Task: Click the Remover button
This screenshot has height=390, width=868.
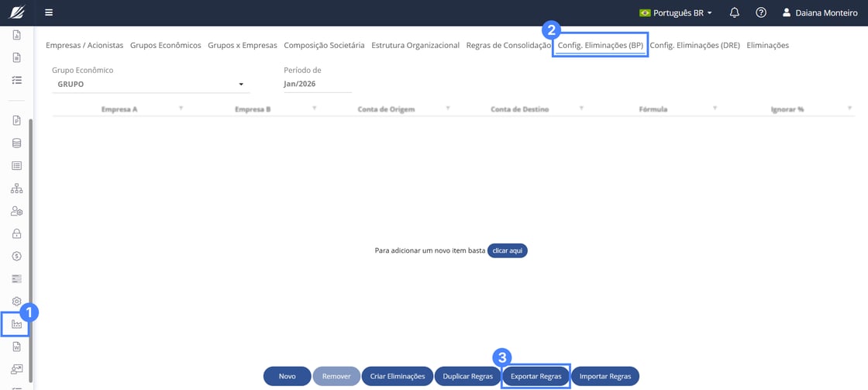Action: point(336,376)
